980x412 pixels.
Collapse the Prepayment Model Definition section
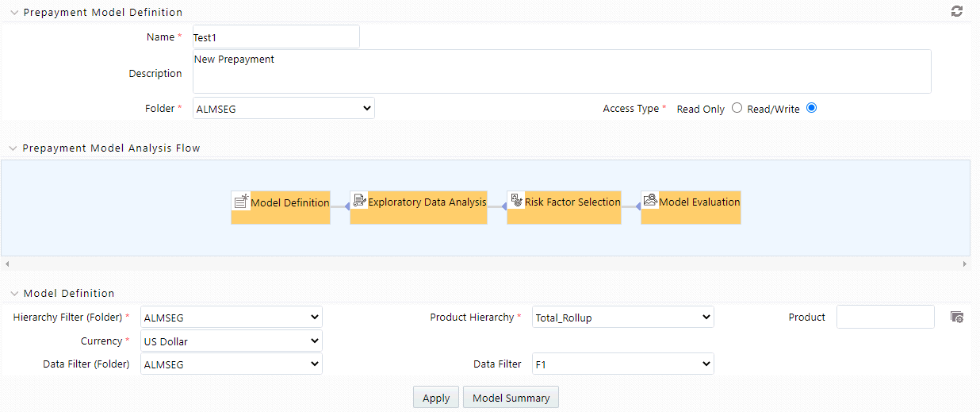pyautogui.click(x=14, y=12)
